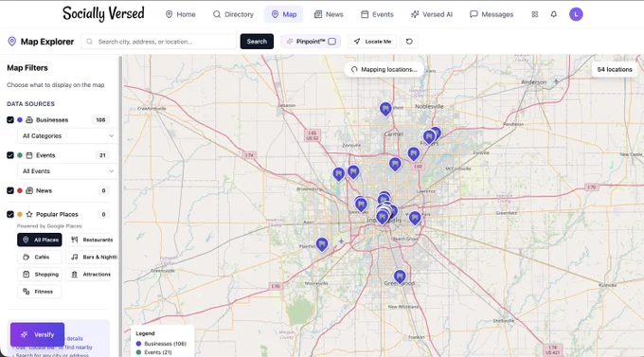This screenshot has height=357, width=644.
Task: Click the Events (21) legend entry
Action: click(154, 352)
